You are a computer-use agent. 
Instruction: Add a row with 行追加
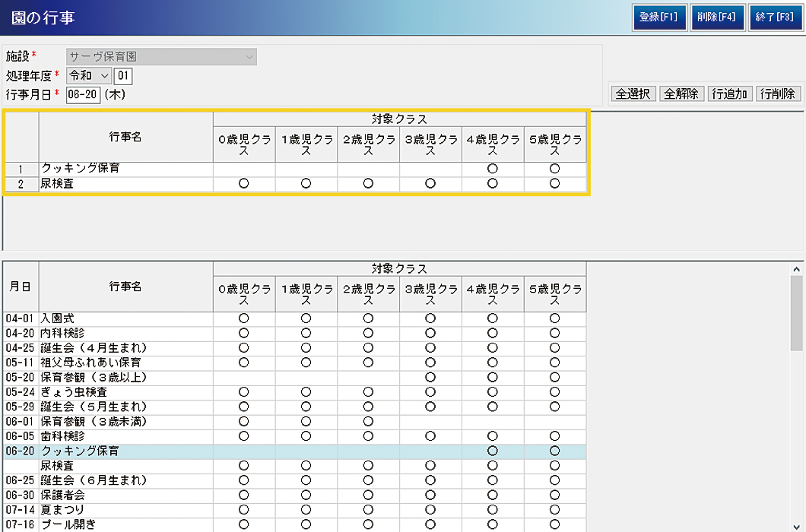point(729,94)
